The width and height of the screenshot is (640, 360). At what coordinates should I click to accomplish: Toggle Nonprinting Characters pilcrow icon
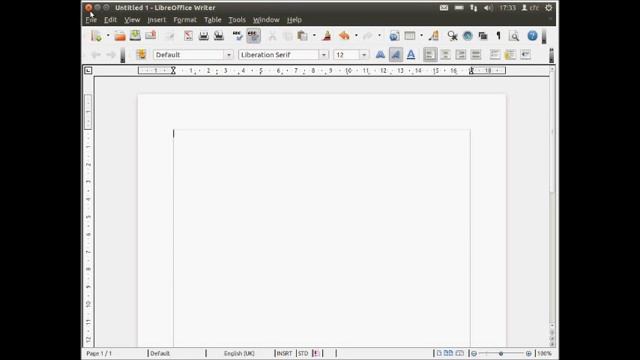point(498,36)
